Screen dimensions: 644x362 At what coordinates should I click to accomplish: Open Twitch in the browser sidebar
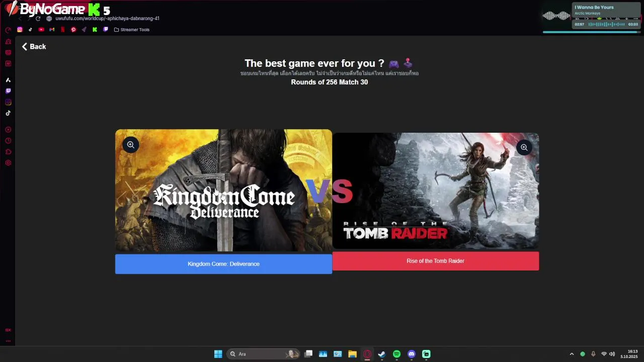pos(8,91)
